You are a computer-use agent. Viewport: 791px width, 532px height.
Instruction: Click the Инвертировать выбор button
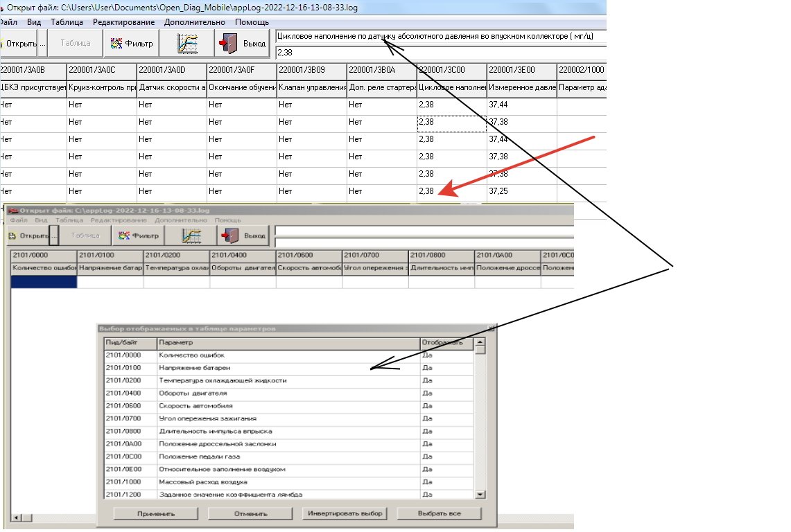click(x=345, y=513)
